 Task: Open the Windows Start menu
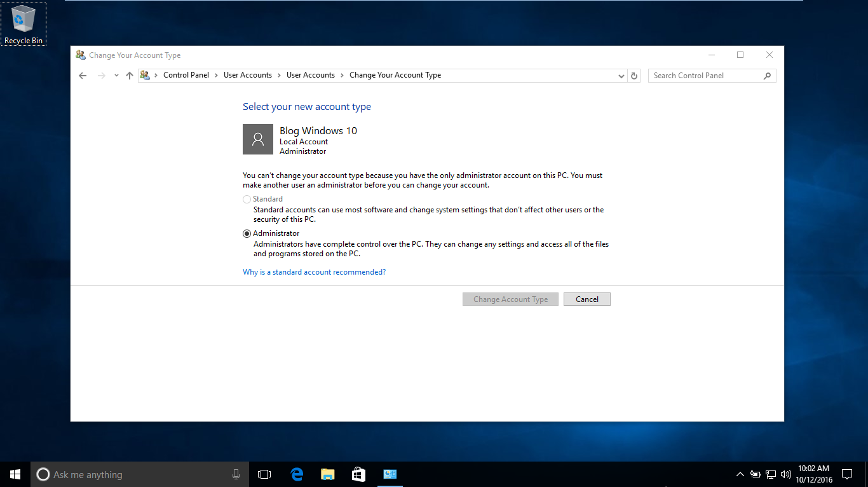[x=15, y=474]
